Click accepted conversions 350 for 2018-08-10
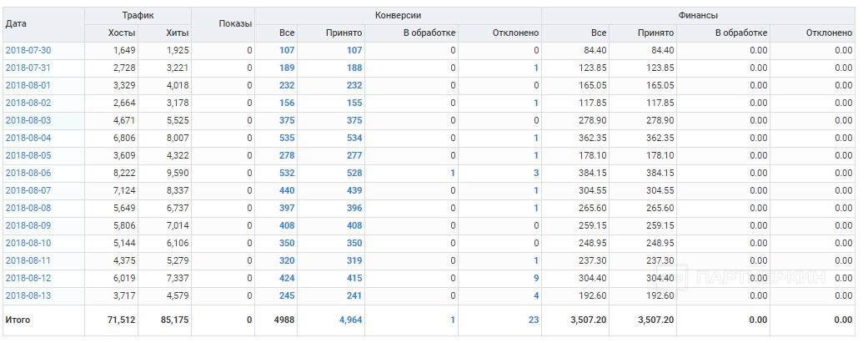The height and width of the screenshot is (343, 868). click(354, 243)
